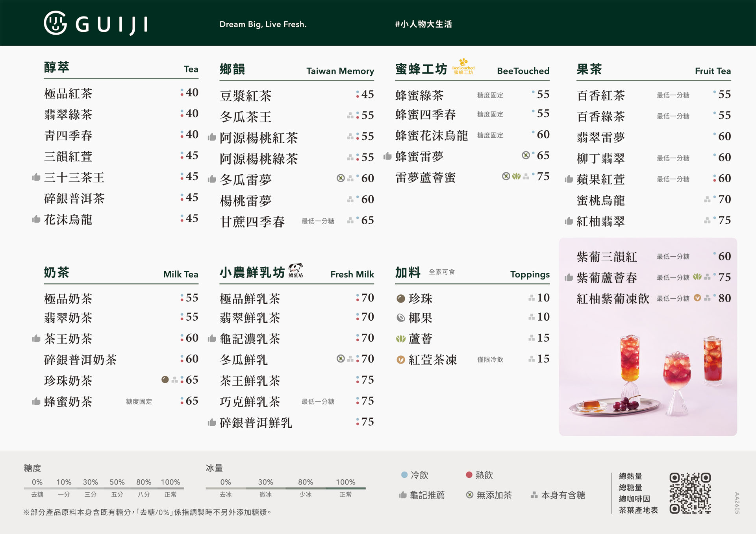Click the thumbs-up icon beside 紫葡蘆薈春
756x534 pixels.
click(x=569, y=277)
